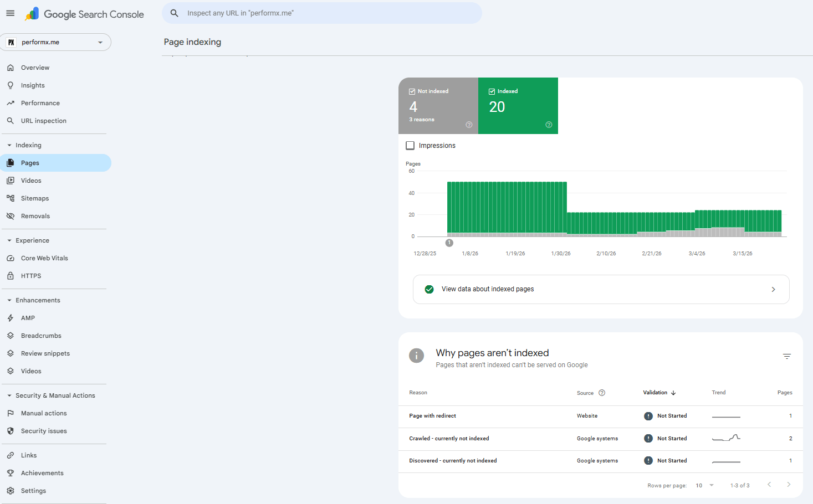Open the performx.me property selector dropdown
Viewport: 813px width, 504px height.
pos(55,42)
